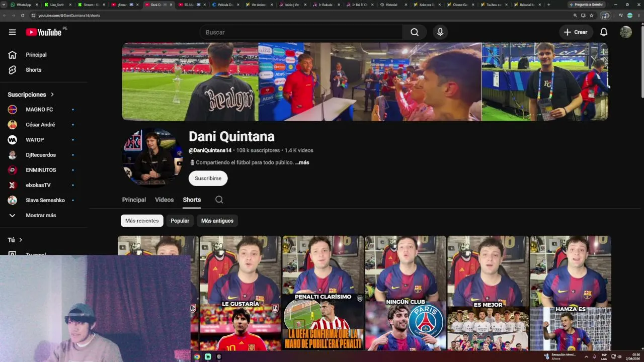644x362 pixels.
Task: Click the Shorts icon in the sidebar
Action: 13,70
